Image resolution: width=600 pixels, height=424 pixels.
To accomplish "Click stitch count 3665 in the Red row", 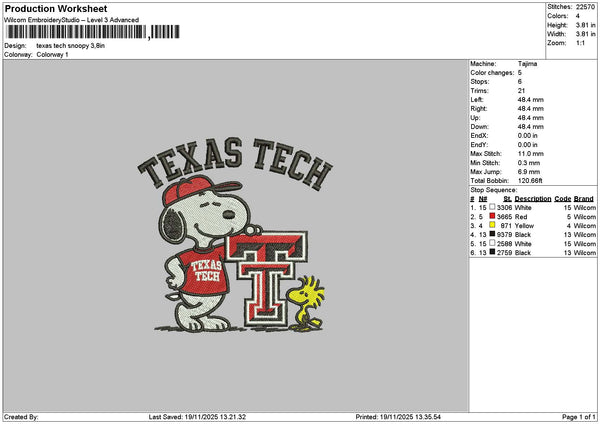I will (504, 217).
